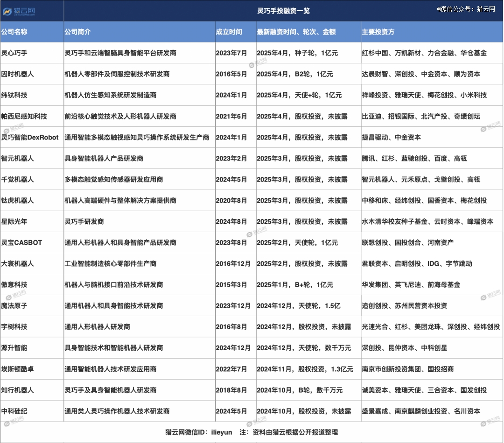The width and height of the screenshot is (504, 443).
Task: Select 魔法原子's founding date 2023年12月
Action: 233,306
